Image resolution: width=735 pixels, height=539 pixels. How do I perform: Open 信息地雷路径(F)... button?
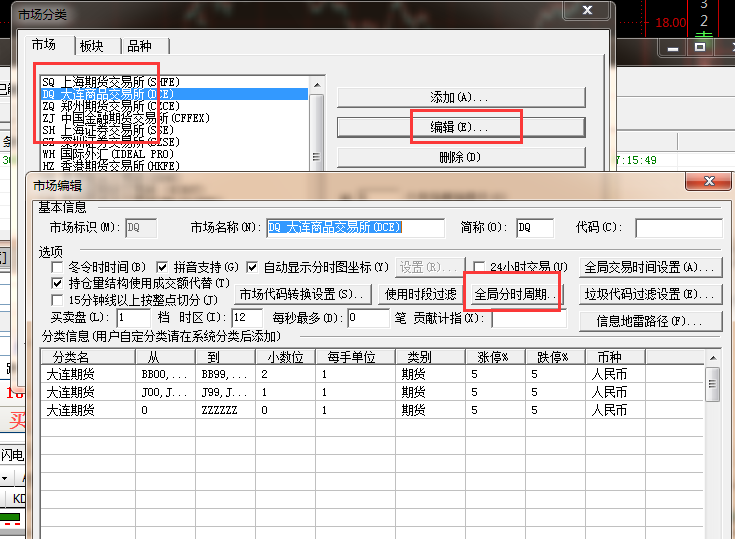point(650,321)
